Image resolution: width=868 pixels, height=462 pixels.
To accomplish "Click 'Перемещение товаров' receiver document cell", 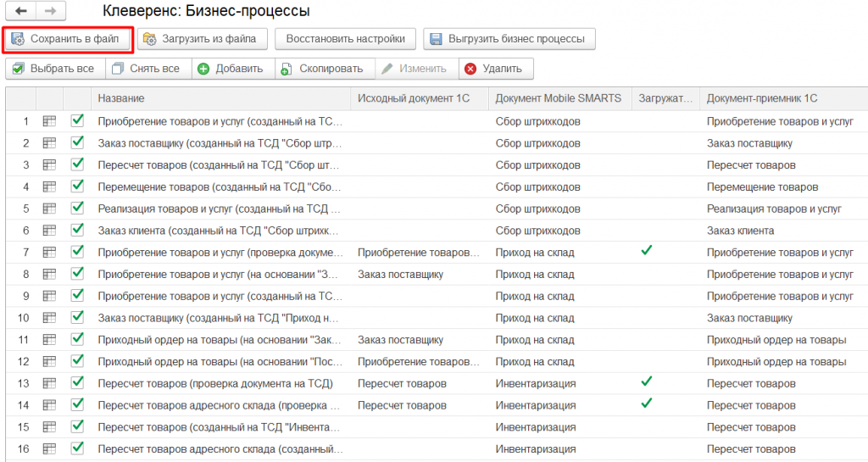I will click(762, 187).
